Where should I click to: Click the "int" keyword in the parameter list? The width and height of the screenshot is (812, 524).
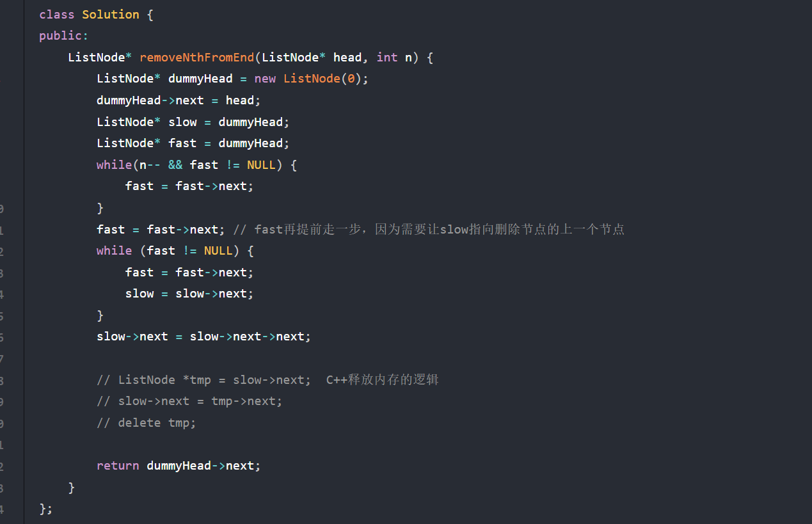click(x=387, y=58)
